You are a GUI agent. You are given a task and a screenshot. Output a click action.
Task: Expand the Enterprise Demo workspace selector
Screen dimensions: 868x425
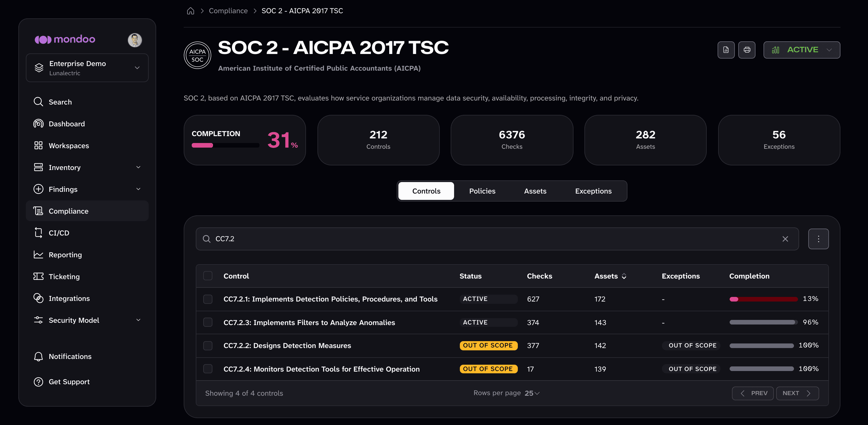tap(87, 68)
